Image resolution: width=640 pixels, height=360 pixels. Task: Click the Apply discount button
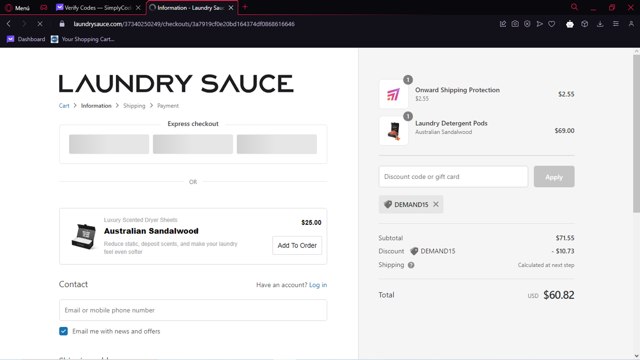click(x=554, y=177)
